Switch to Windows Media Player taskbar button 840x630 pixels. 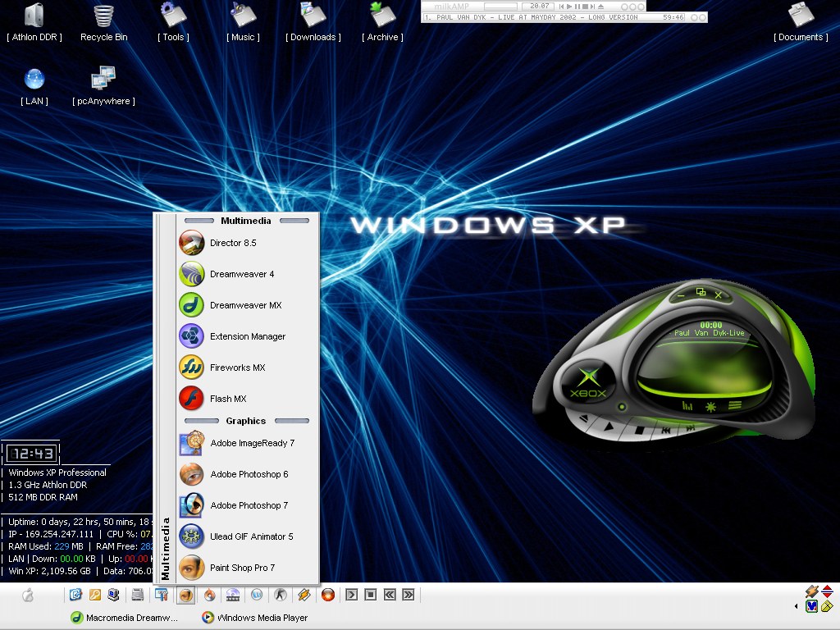pos(255,618)
